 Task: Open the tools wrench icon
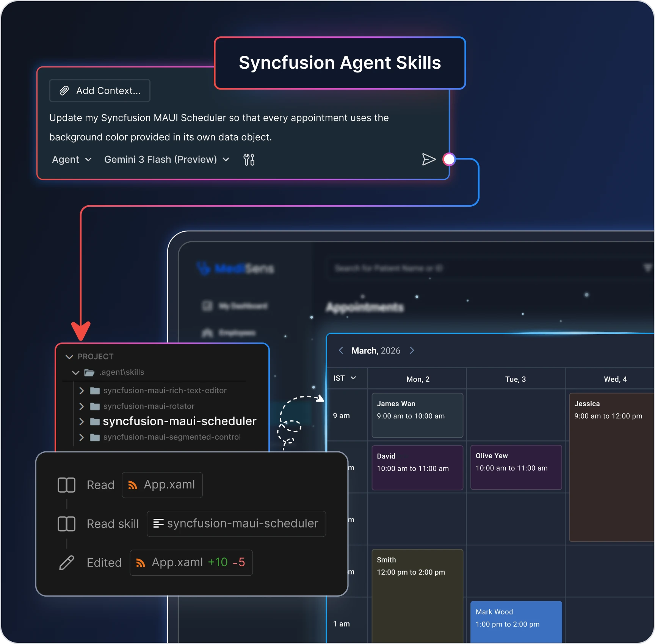[249, 160]
